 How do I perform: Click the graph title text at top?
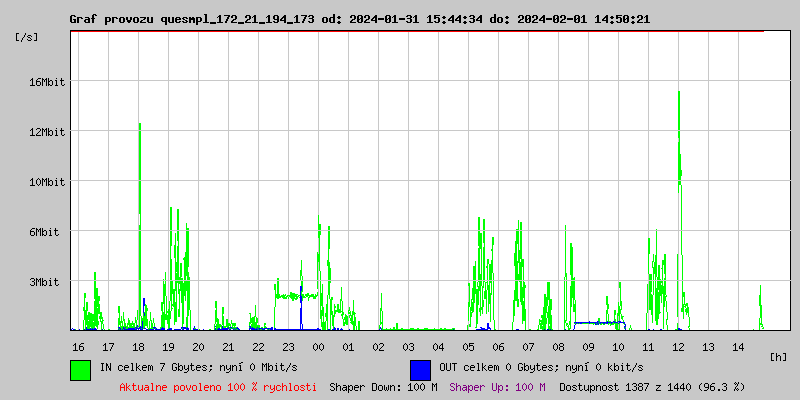[359, 19]
